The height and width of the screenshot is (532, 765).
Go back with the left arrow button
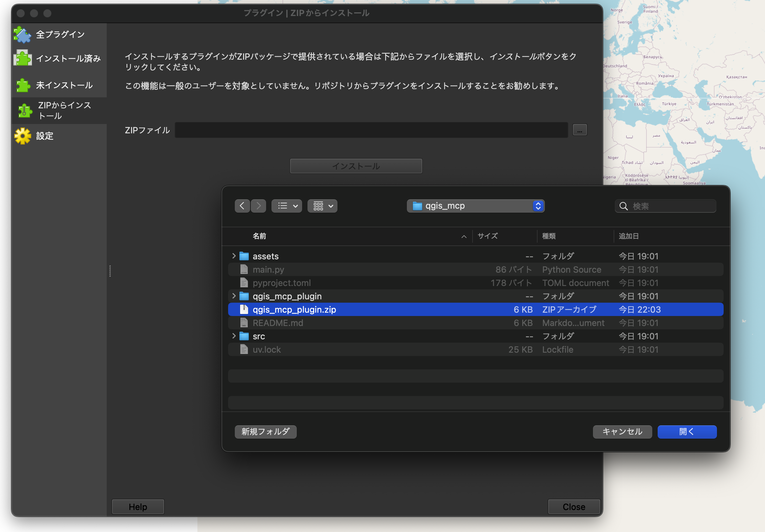[242, 206]
